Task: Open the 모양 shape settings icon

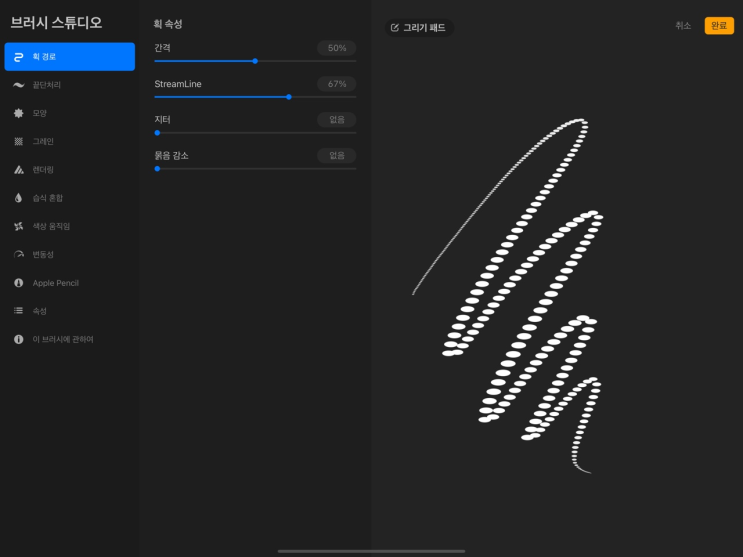Action: tap(18, 113)
